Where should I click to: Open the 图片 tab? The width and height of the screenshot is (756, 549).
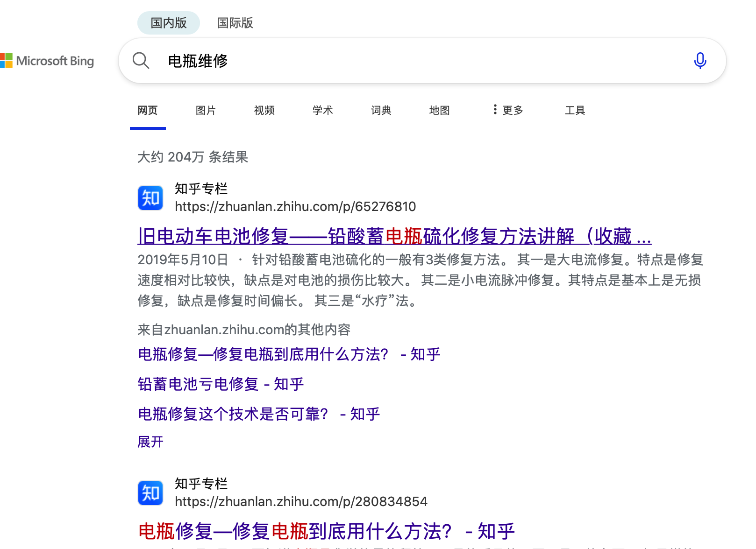206,111
